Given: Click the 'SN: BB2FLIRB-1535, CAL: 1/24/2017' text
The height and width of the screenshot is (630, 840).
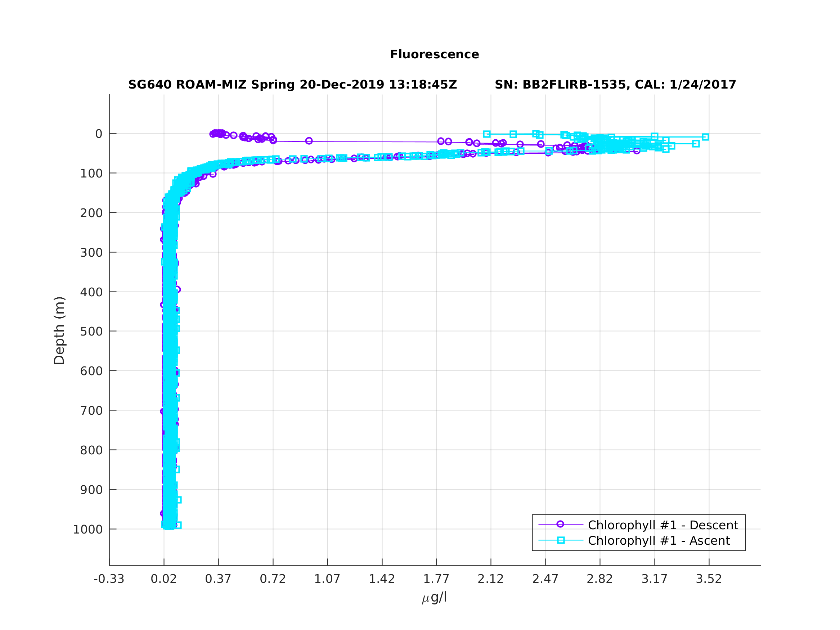Looking at the screenshot, I should [x=615, y=85].
